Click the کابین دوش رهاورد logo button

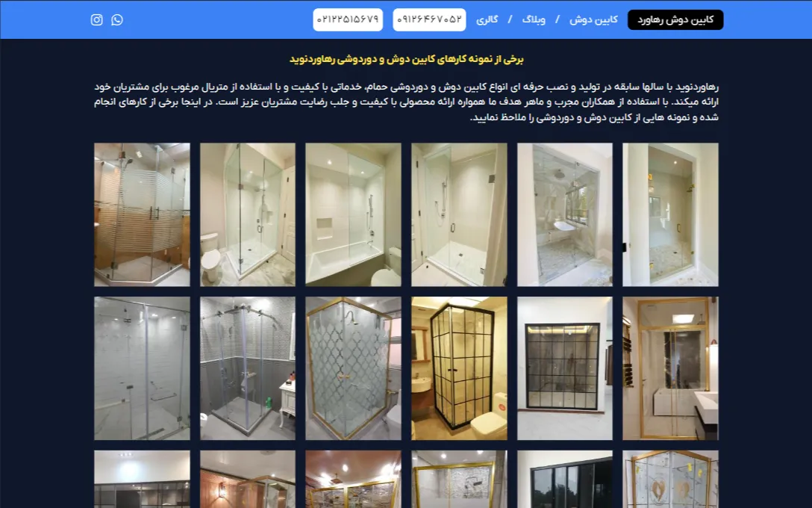click(675, 19)
